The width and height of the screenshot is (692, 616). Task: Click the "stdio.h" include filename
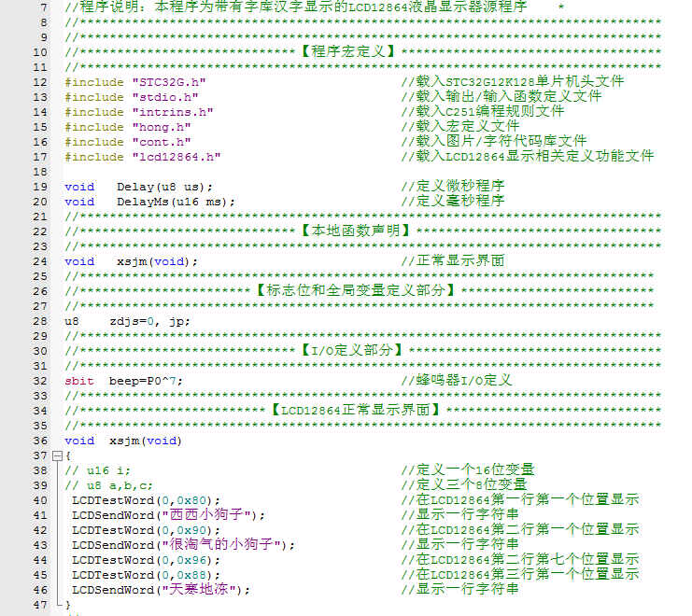coord(164,97)
